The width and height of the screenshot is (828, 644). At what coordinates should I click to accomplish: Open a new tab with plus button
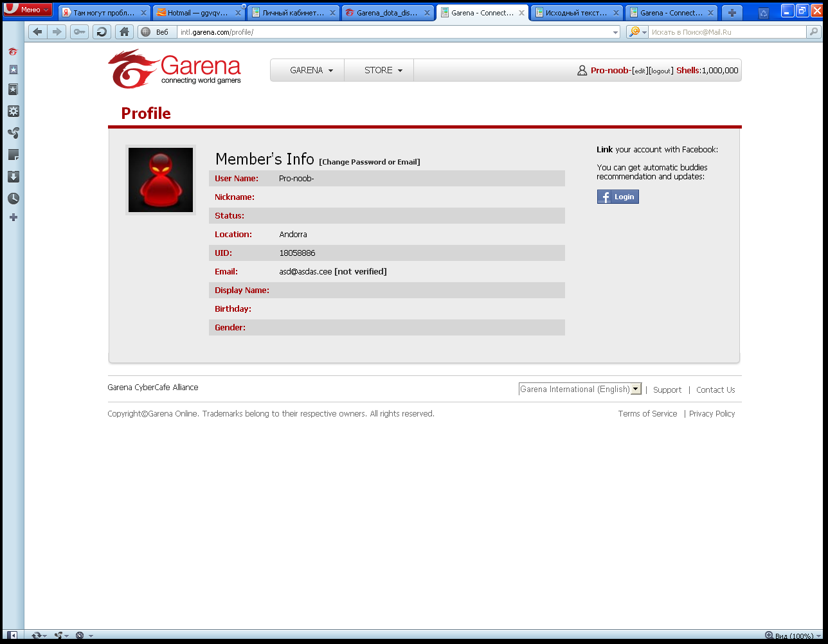732,12
